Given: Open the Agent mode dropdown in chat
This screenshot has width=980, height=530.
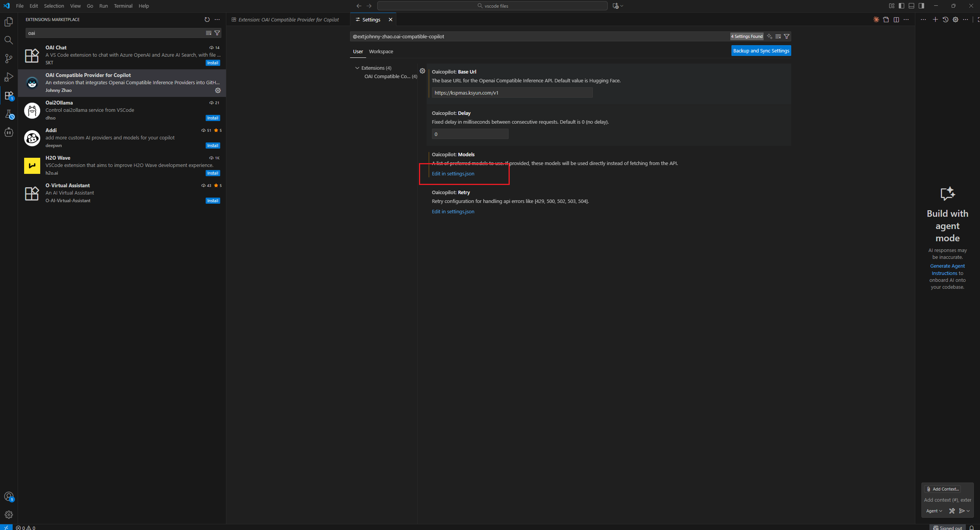Looking at the screenshot, I should 934,511.
